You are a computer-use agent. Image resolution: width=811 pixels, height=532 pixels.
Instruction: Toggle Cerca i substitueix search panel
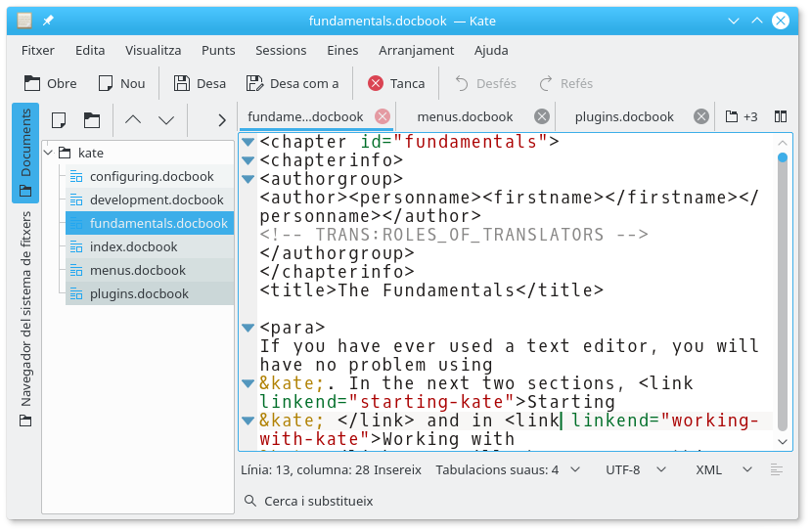[x=308, y=501]
